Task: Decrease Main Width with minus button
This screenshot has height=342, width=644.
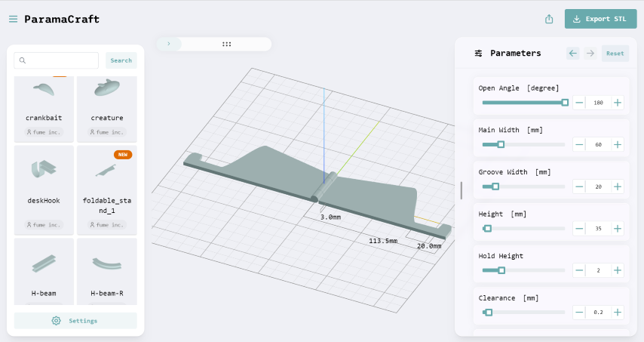Action: 579,144
